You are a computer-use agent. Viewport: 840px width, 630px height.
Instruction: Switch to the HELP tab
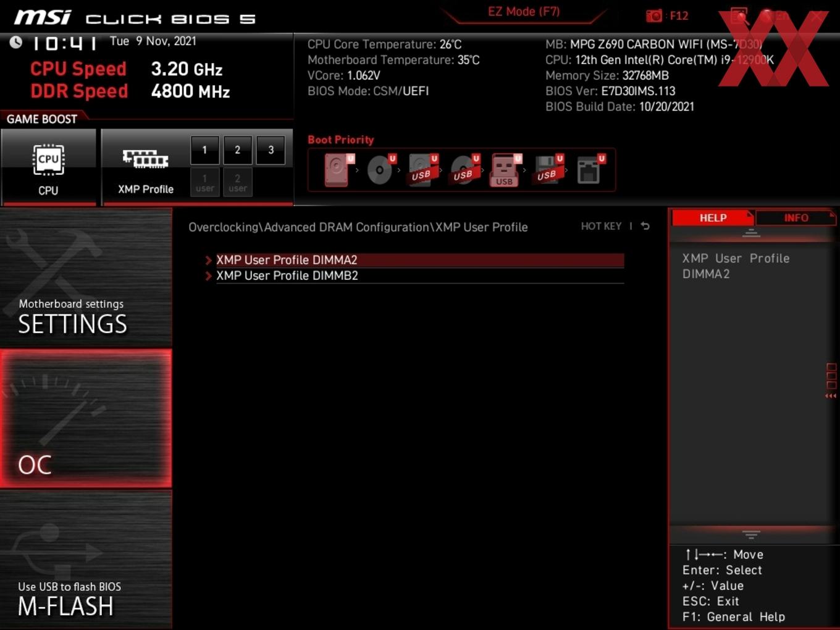pyautogui.click(x=713, y=218)
